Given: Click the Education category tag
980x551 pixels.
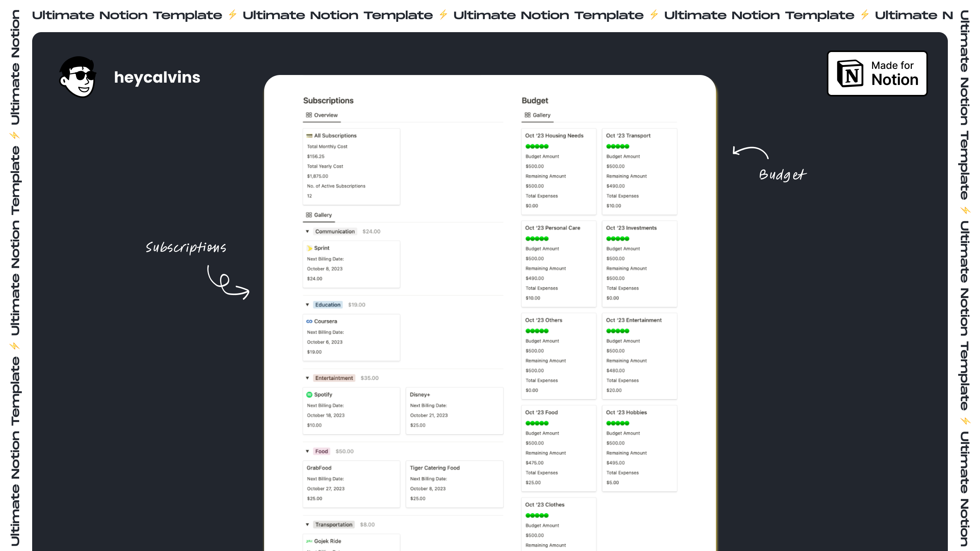Looking at the screenshot, I should point(328,305).
